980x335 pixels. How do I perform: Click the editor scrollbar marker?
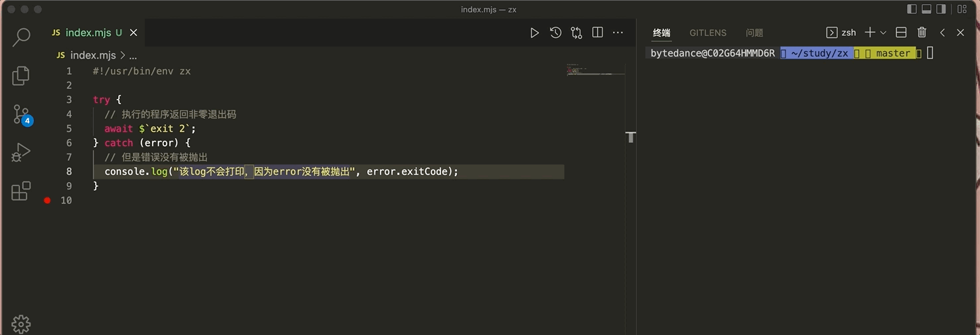pyautogui.click(x=631, y=138)
